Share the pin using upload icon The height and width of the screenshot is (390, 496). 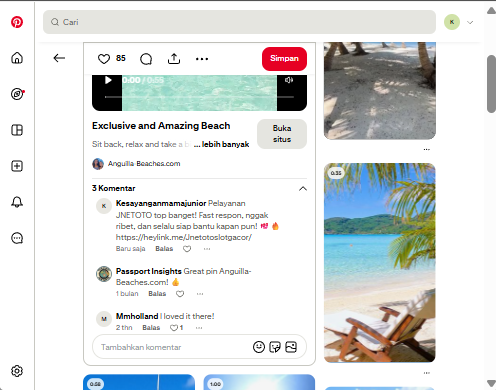coord(174,59)
